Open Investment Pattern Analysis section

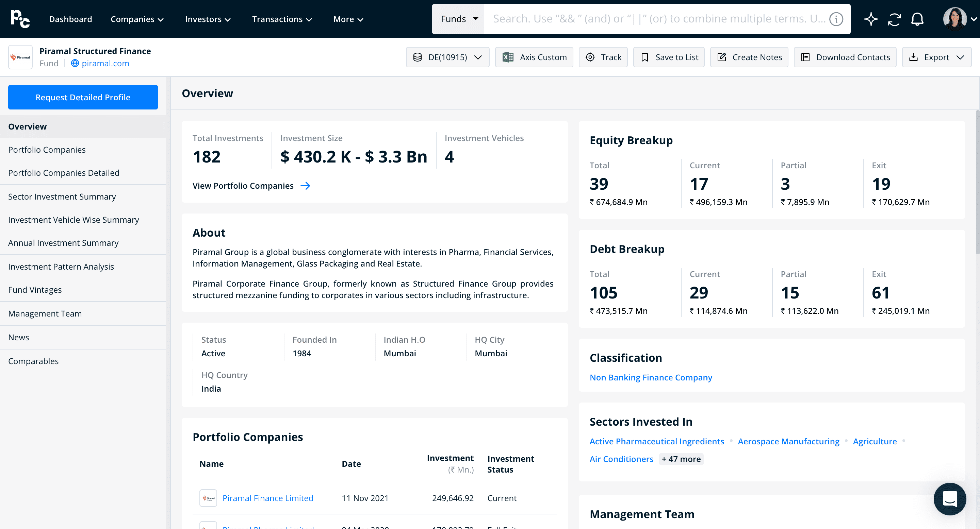pos(83,267)
